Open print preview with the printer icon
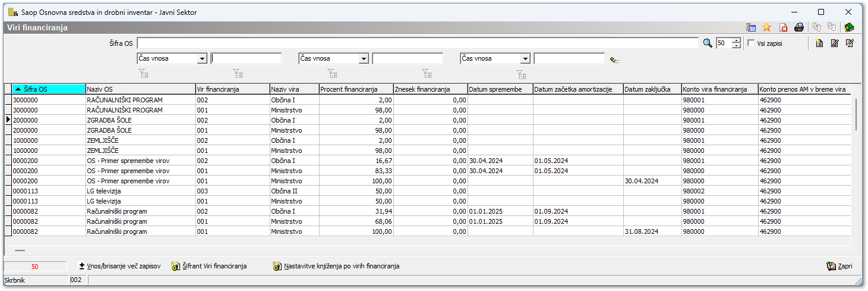 pos(799,27)
